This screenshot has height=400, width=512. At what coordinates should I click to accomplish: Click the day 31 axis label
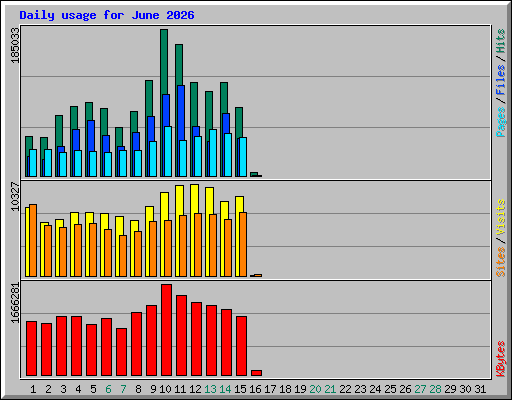tap(480, 389)
